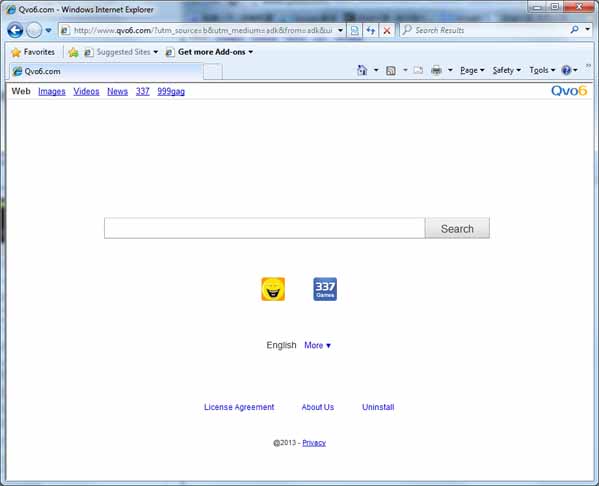Click the English language label
The image size is (599, 486).
[x=282, y=345]
